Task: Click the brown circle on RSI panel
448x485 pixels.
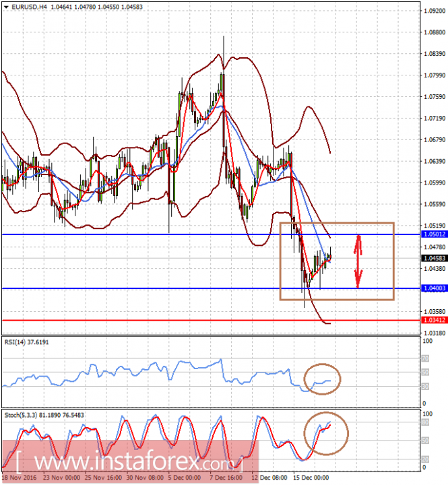Action: pos(322,379)
